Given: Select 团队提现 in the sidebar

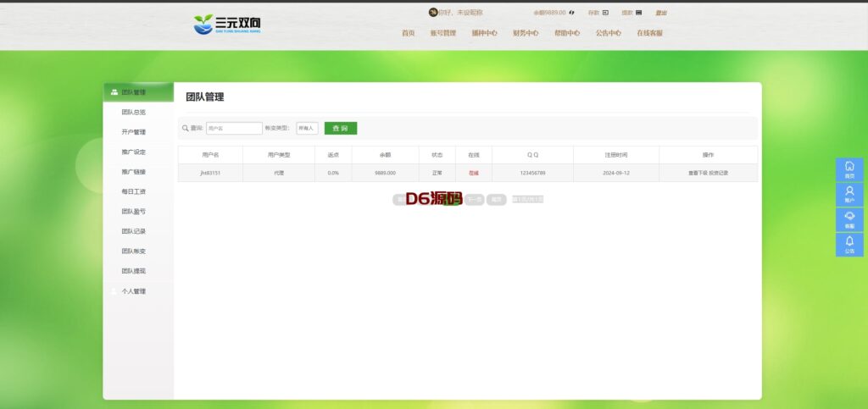Looking at the screenshot, I should pos(133,271).
